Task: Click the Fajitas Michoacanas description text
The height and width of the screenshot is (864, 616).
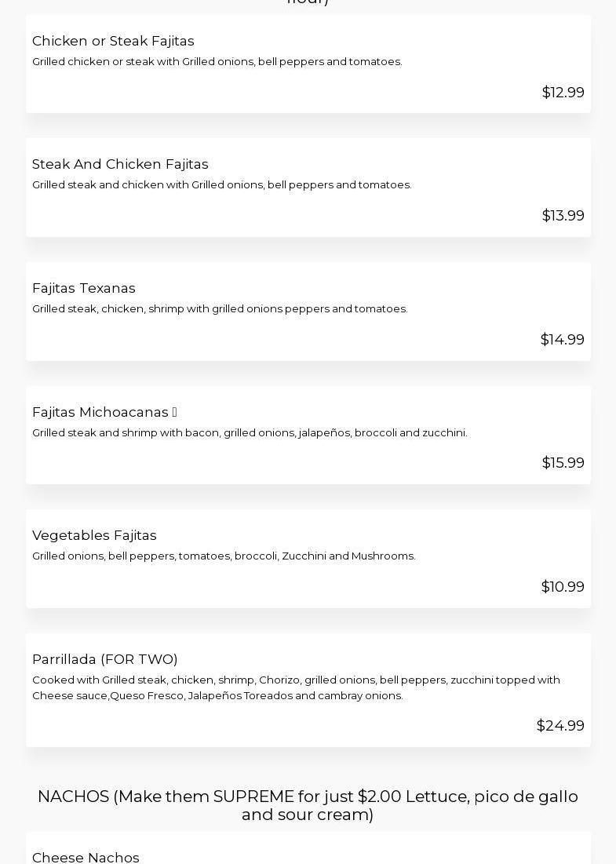Action: coord(250,433)
